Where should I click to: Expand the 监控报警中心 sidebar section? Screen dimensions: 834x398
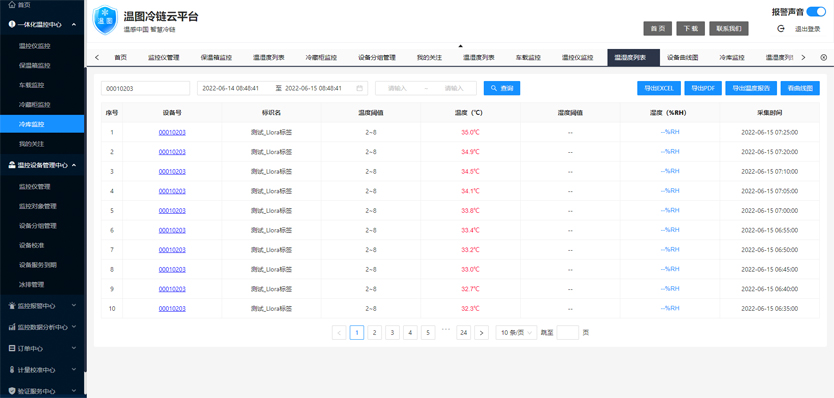(x=73, y=306)
